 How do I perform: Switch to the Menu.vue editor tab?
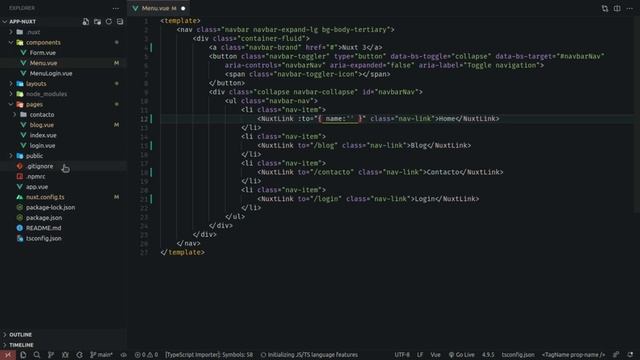coord(159,8)
